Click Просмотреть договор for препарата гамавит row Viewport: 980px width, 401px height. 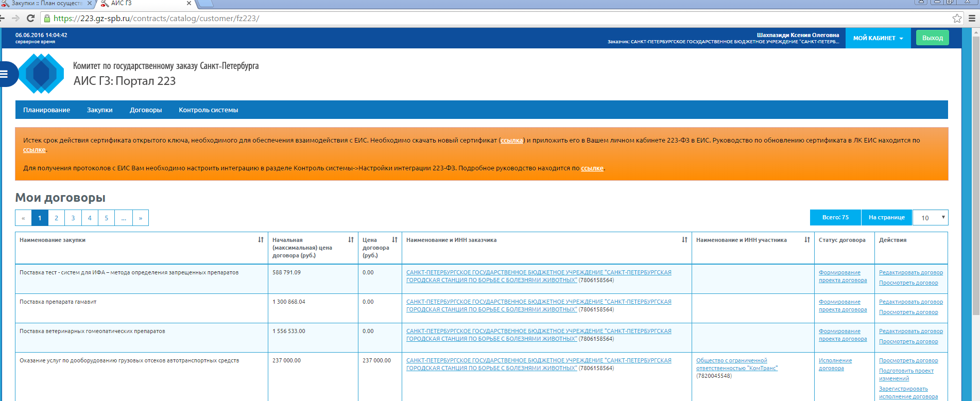pyautogui.click(x=908, y=312)
